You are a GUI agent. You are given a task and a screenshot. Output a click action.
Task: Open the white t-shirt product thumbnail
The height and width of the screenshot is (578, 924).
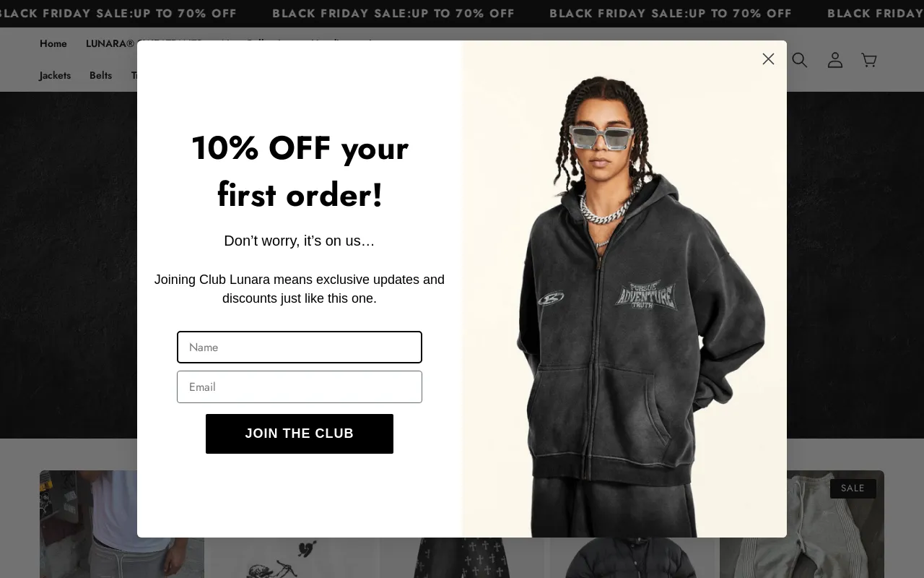point(122,524)
